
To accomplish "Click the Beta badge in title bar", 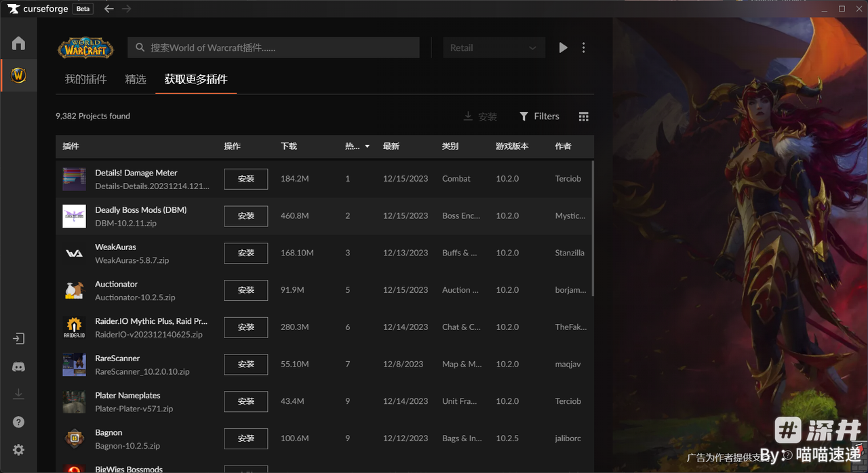I will coord(82,9).
